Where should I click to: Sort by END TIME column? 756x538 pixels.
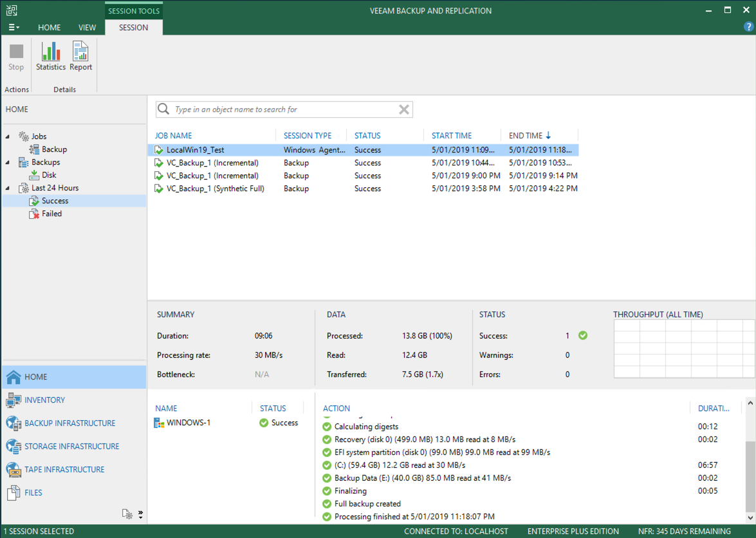pos(530,135)
